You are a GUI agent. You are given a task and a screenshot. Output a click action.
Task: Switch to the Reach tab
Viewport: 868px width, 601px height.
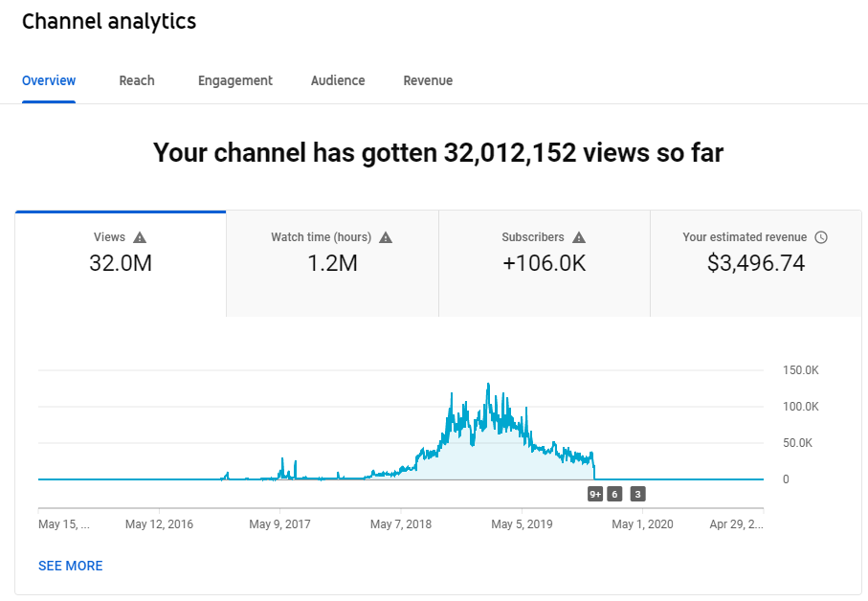(x=137, y=80)
